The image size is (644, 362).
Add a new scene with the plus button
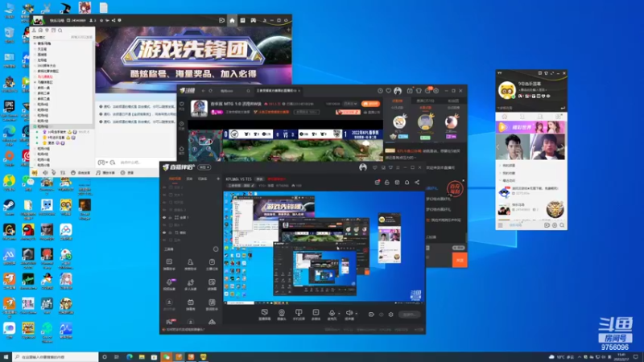pyautogui.click(x=217, y=179)
